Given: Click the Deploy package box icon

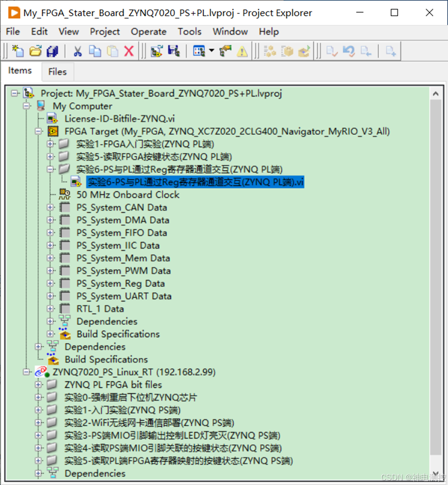Looking at the screenshot, I should point(287,51).
